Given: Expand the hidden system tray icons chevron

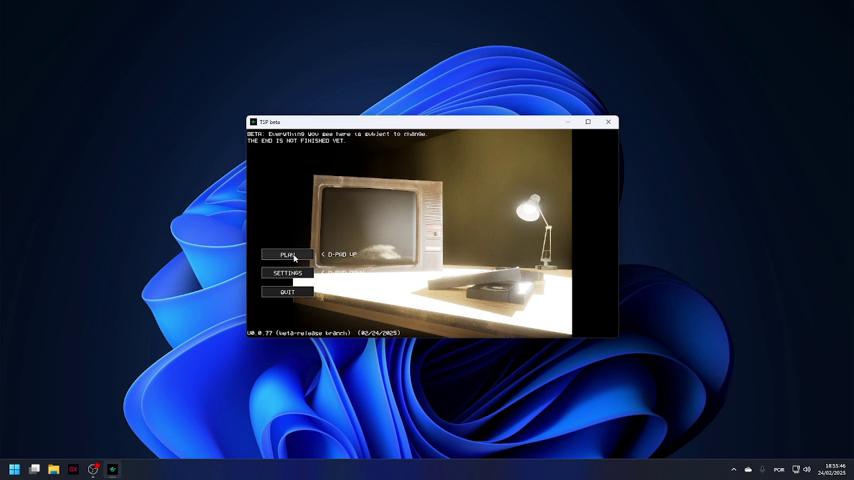Looking at the screenshot, I should (x=733, y=469).
